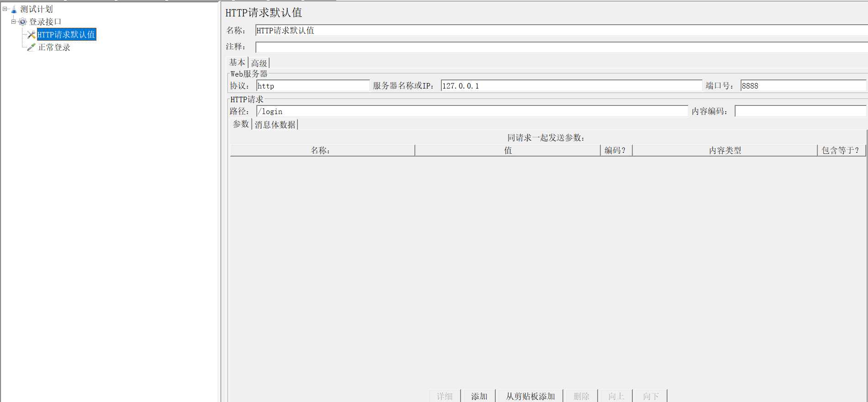Select 正常登录 request in tree
The image size is (868, 402).
click(x=54, y=47)
